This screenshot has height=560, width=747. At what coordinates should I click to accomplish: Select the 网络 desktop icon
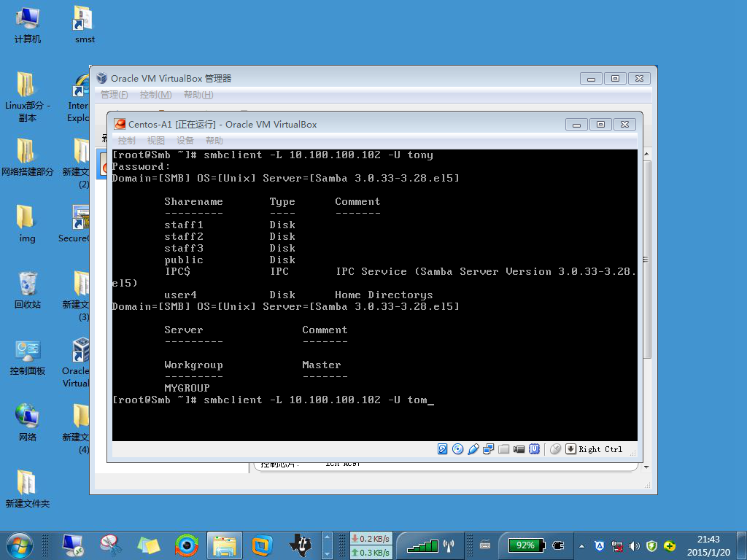click(x=27, y=423)
